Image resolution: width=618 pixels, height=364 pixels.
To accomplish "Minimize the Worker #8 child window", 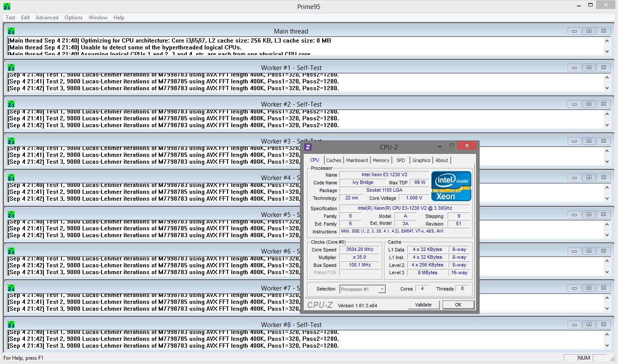I will [574, 324].
